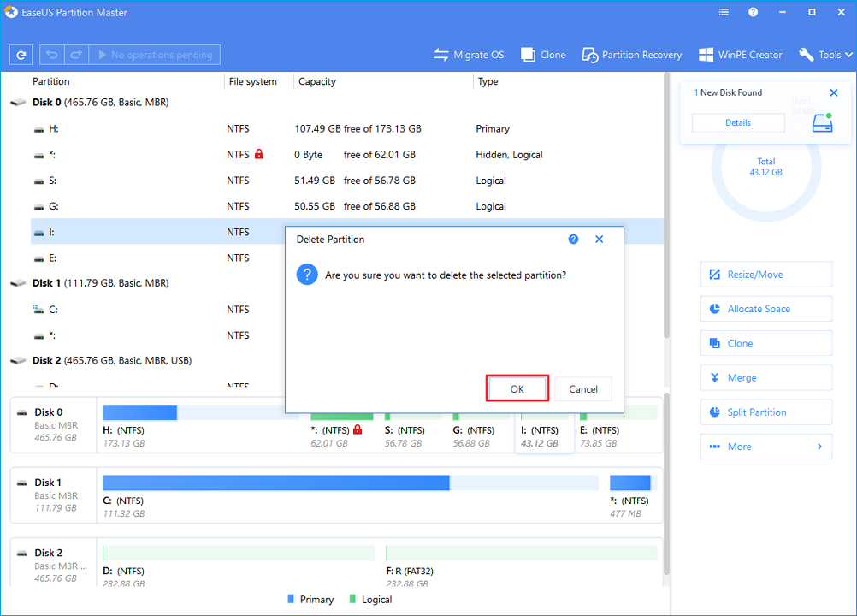This screenshot has height=616, width=857.
Task: Click the Details button for new disk
Action: (738, 123)
